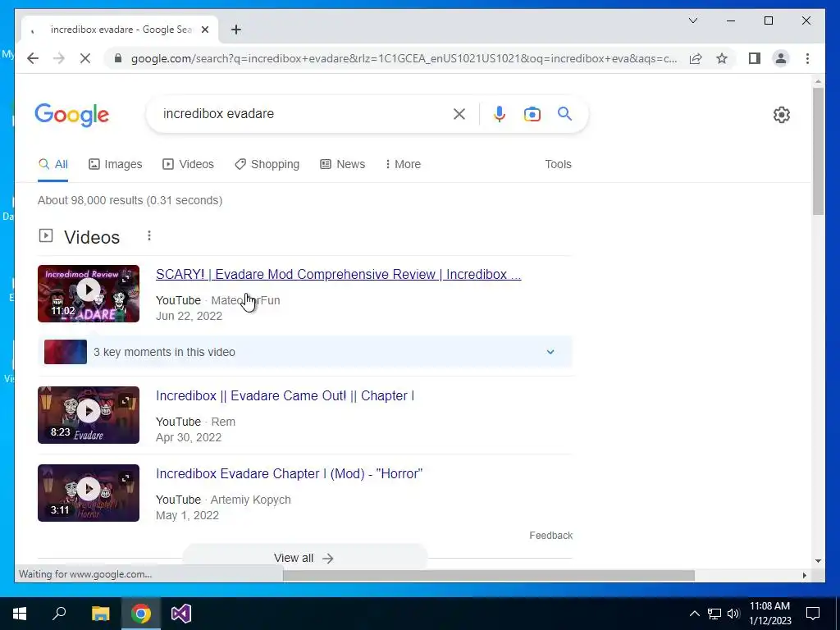The height and width of the screenshot is (630, 840).
Task: Open Videos section options menu
Action: coord(149,235)
